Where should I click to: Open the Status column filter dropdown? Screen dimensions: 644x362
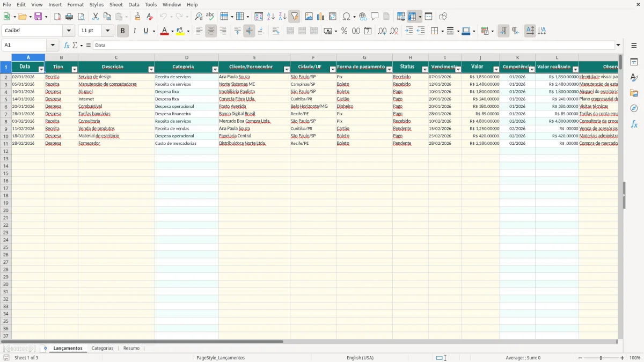pyautogui.click(x=425, y=70)
